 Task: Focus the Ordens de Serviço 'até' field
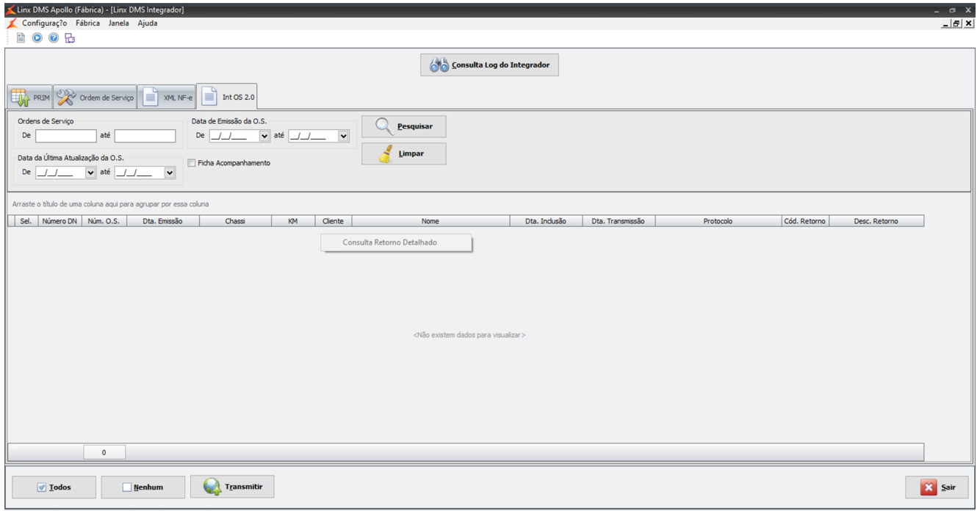(145, 136)
